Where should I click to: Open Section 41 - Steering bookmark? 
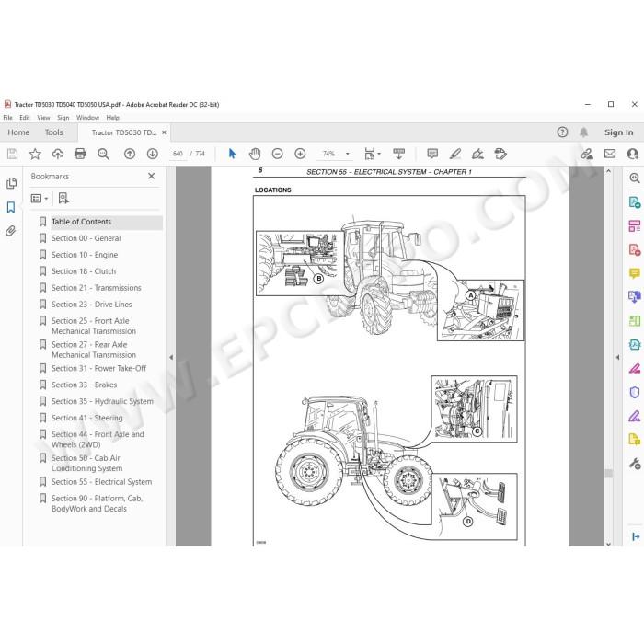point(87,418)
